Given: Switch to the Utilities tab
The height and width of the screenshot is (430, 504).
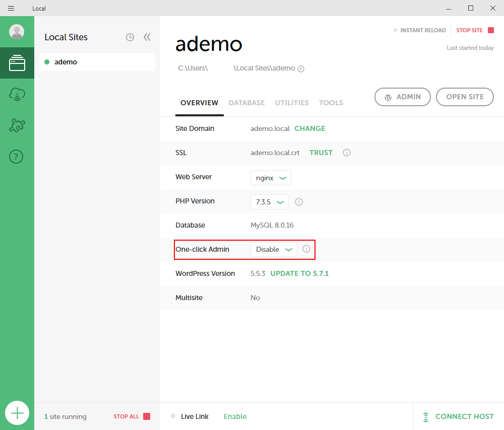Looking at the screenshot, I should pos(292,103).
